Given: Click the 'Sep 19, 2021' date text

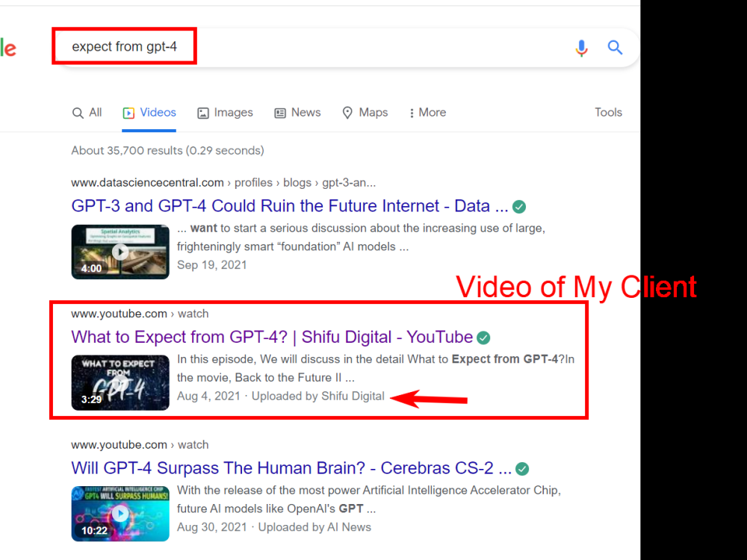Looking at the screenshot, I should pos(212,265).
